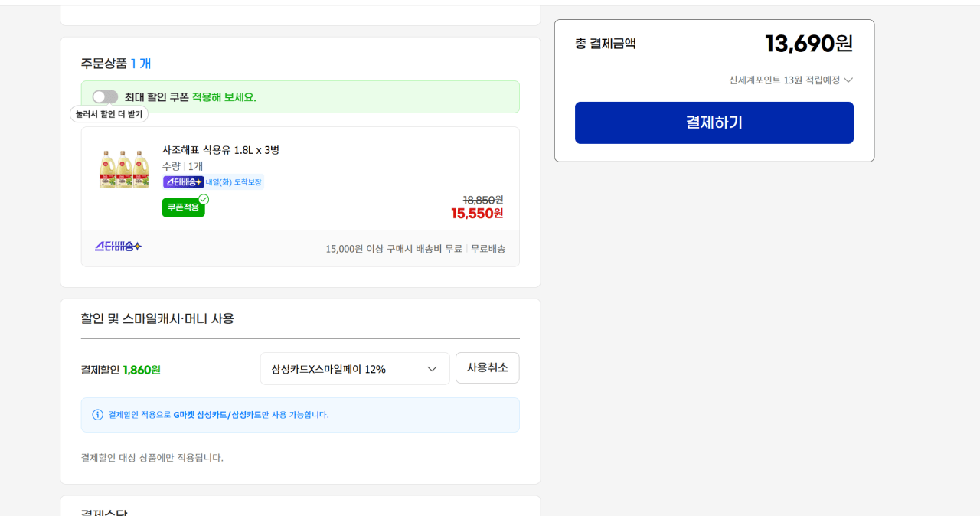Click the red discounted price 15,550원

point(476,214)
